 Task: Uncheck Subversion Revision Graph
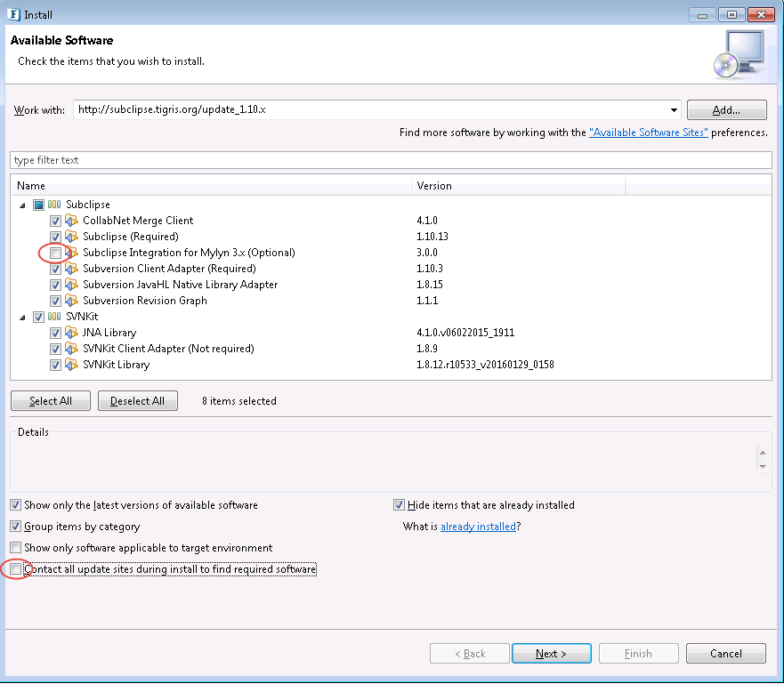click(55, 301)
